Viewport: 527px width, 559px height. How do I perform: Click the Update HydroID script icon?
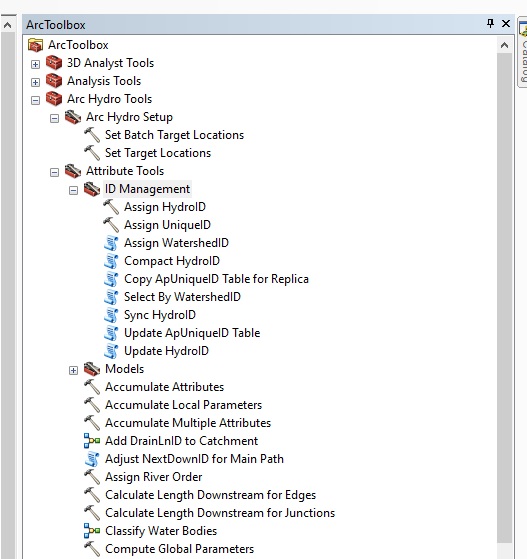click(111, 351)
